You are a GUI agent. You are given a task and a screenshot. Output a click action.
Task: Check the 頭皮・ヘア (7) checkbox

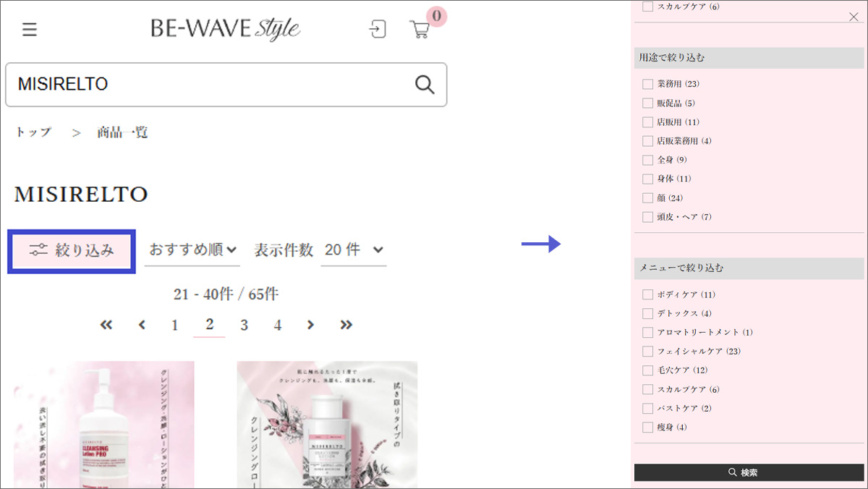click(647, 216)
